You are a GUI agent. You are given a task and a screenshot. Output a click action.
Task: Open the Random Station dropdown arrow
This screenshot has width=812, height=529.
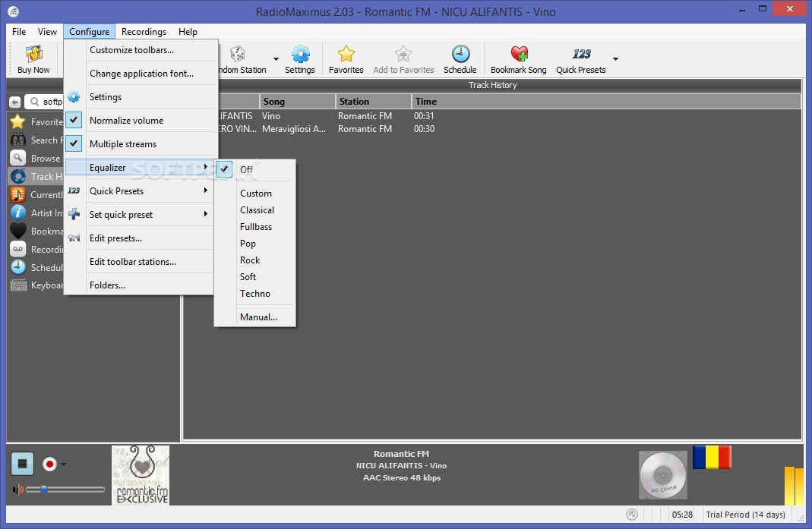(276, 59)
